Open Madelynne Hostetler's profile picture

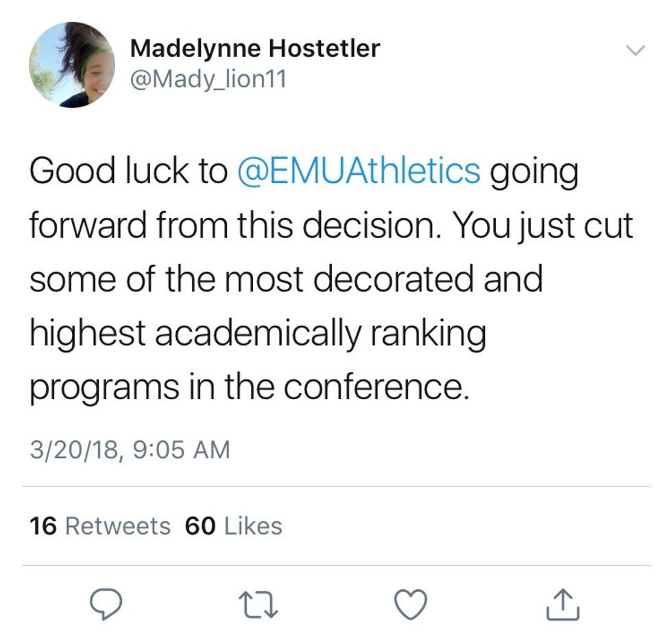(x=72, y=65)
